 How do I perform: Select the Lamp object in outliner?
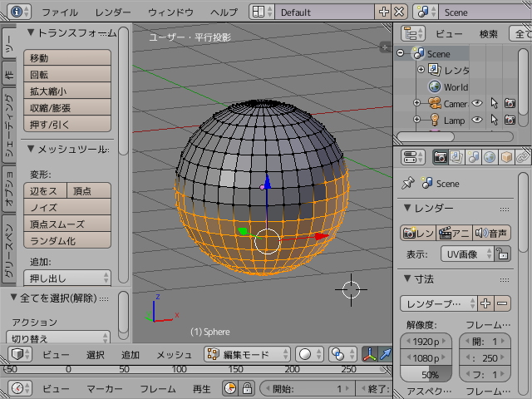coord(454,121)
